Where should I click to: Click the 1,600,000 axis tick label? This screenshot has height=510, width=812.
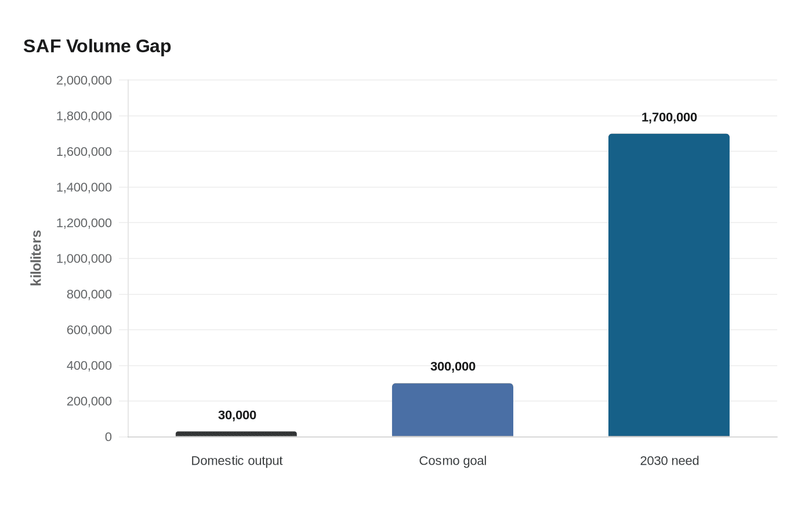click(84, 151)
